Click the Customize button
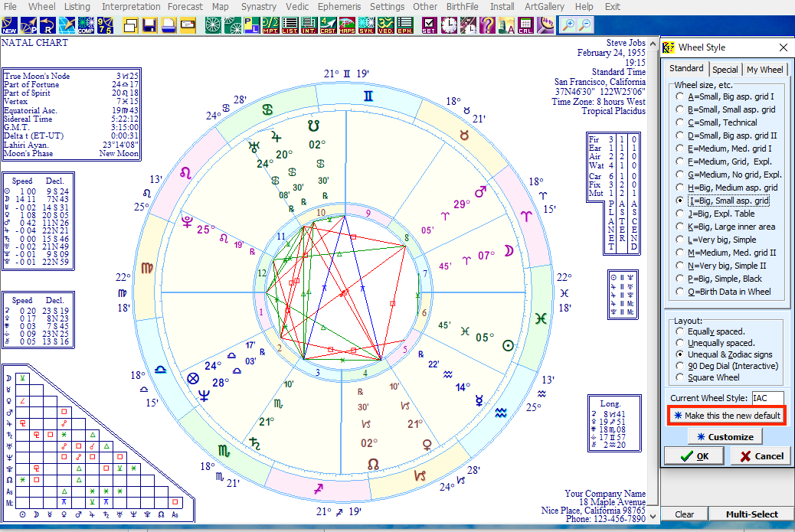 [725, 437]
